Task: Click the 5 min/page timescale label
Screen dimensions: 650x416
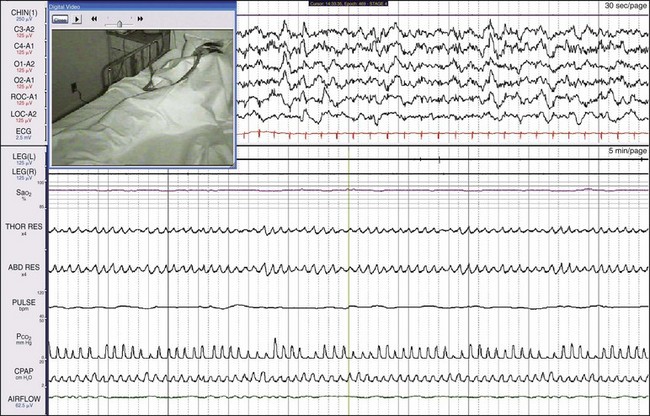Action: coord(623,151)
